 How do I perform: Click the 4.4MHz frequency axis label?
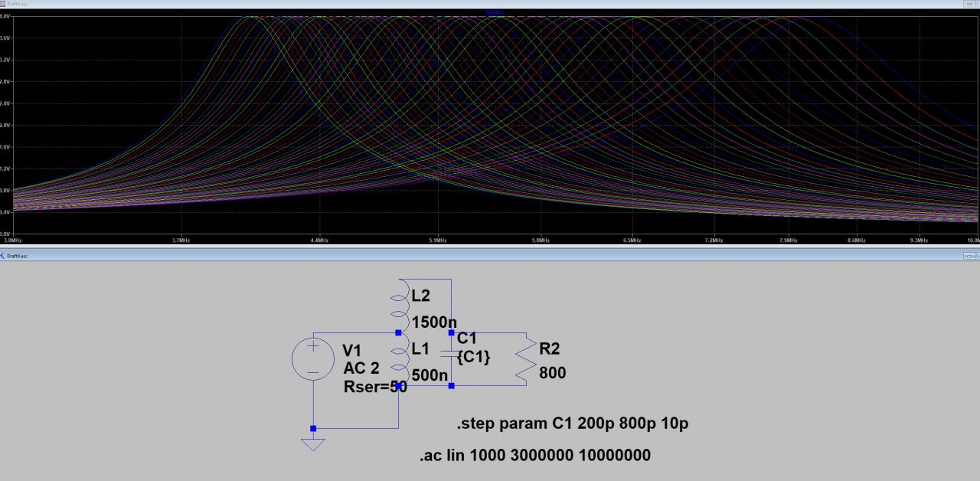319,240
